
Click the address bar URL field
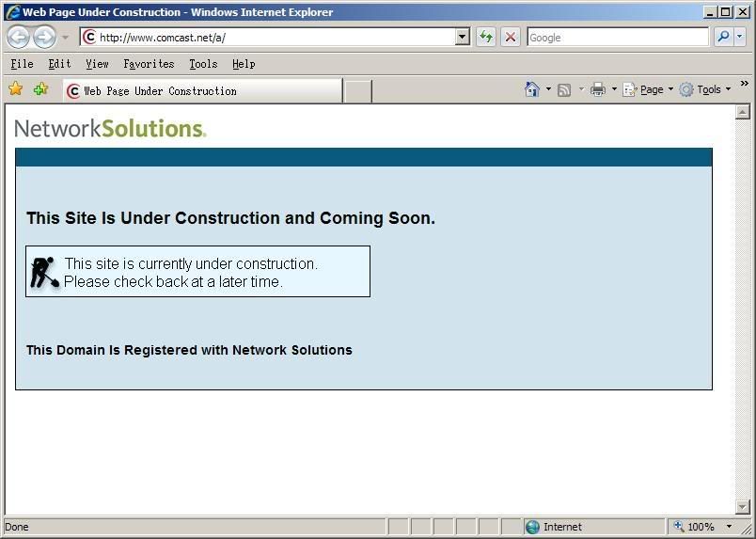(269, 37)
